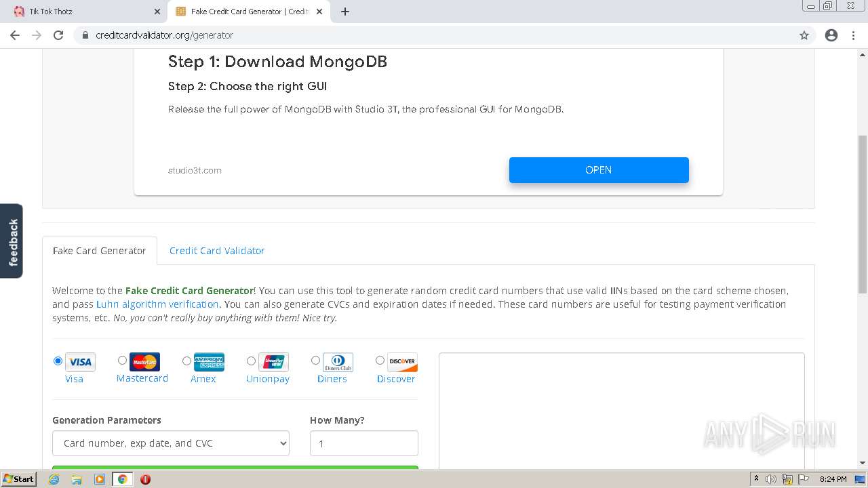The height and width of the screenshot is (488, 868).
Task: Click the Step 1: Download MongoDB ad heading
Action: [x=277, y=62]
